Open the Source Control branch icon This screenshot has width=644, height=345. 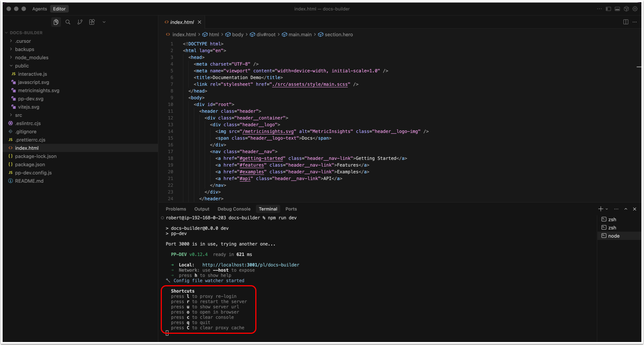pos(80,22)
